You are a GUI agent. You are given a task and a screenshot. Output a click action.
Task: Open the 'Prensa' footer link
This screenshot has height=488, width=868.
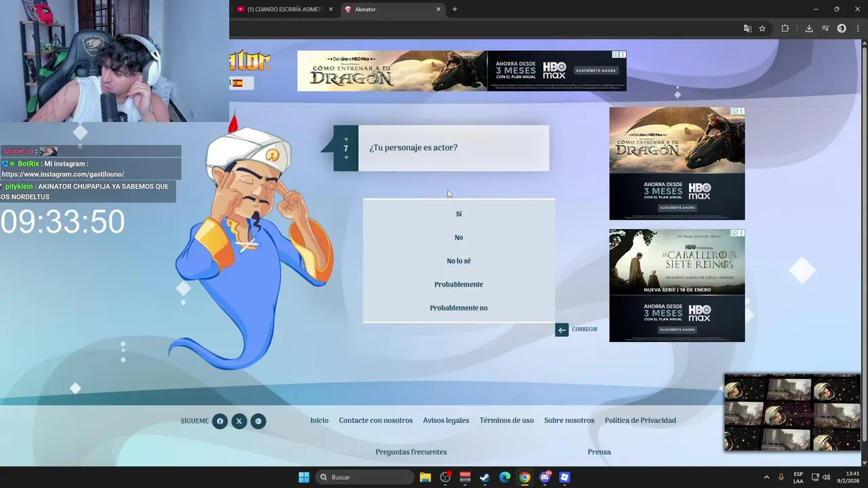[599, 452]
